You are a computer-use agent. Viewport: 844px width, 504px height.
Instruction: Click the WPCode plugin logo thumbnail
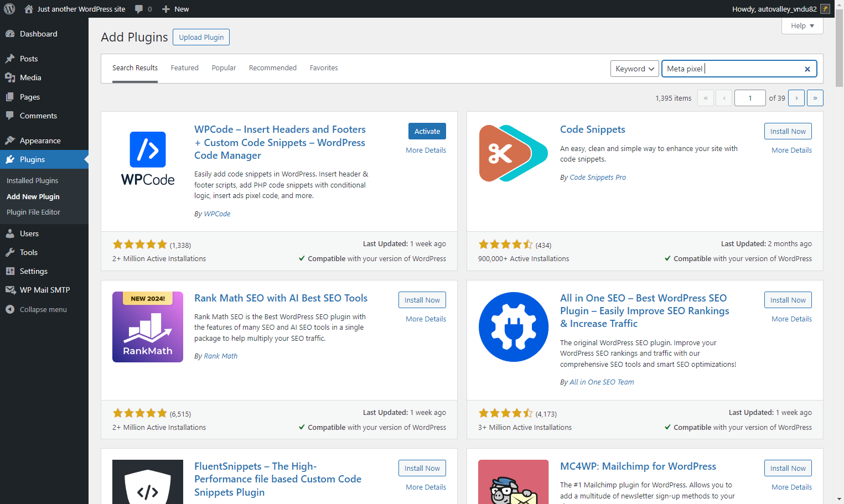(x=148, y=158)
